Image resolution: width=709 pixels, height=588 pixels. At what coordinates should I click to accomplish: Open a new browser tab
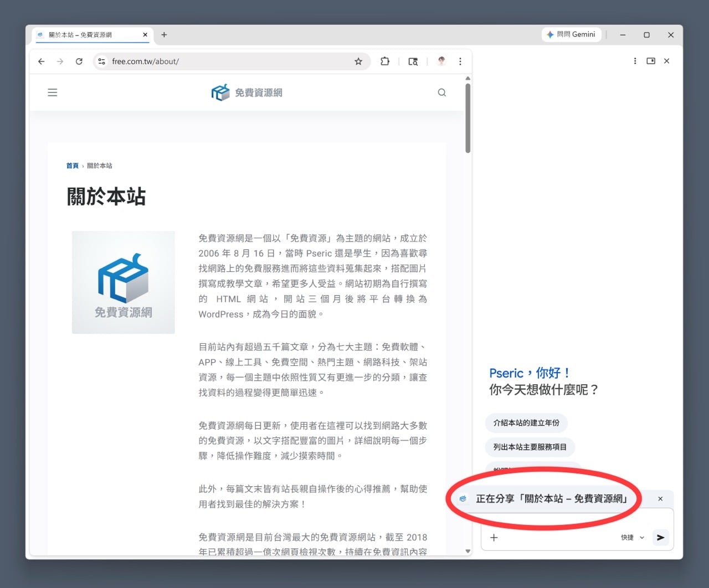(x=164, y=35)
